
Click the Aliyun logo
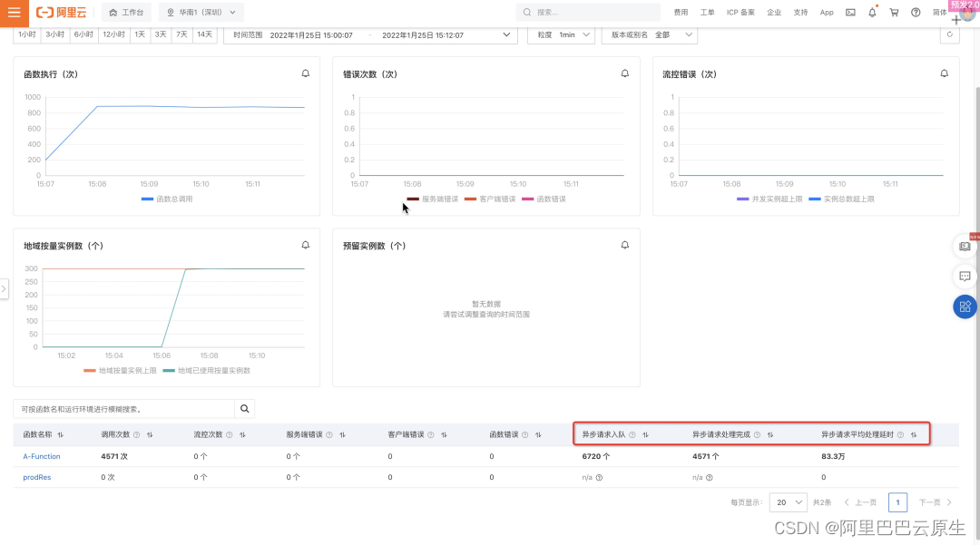click(x=62, y=13)
